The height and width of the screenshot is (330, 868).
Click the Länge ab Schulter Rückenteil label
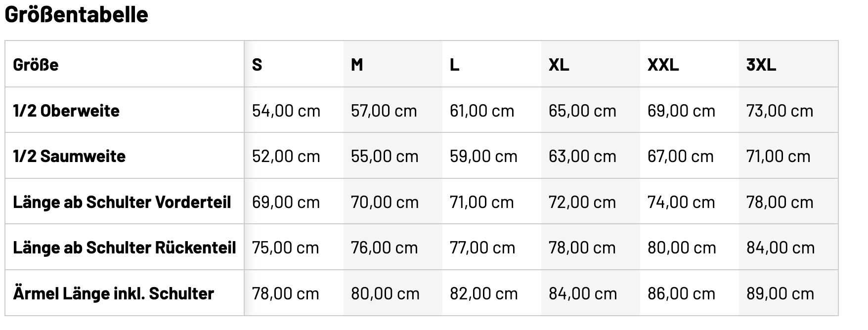pyautogui.click(x=125, y=248)
